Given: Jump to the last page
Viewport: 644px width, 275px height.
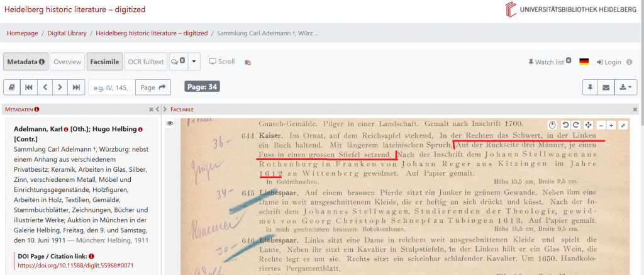Looking at the screenshot, I should tap(76, 87).
